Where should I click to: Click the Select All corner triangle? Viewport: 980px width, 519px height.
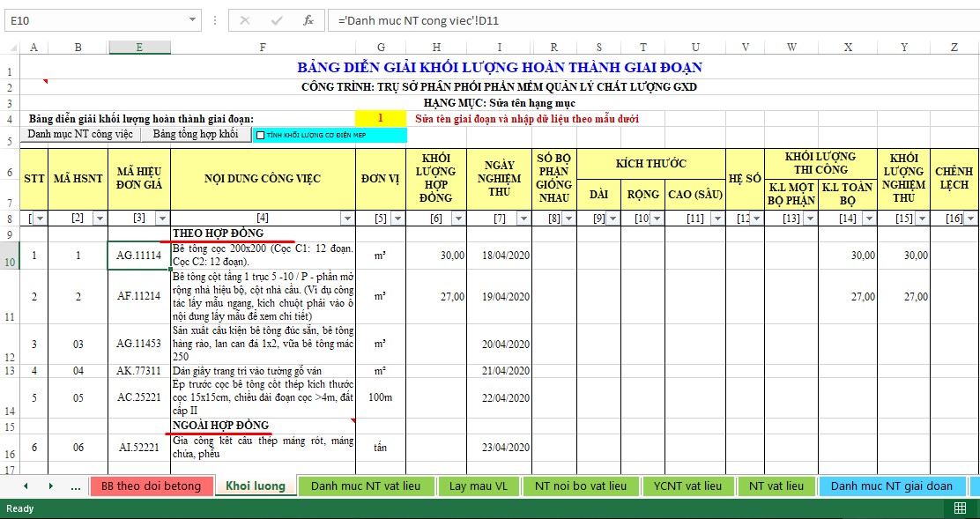[10, 47]
